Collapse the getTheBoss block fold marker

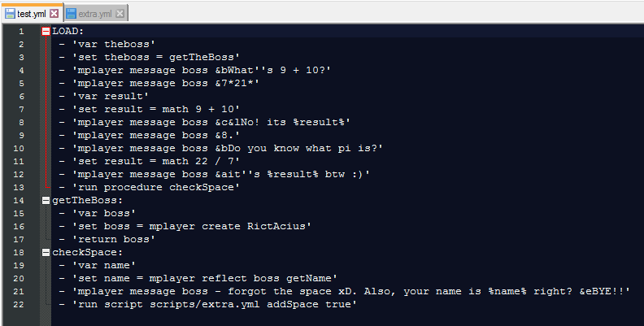[x=46, y=200]
